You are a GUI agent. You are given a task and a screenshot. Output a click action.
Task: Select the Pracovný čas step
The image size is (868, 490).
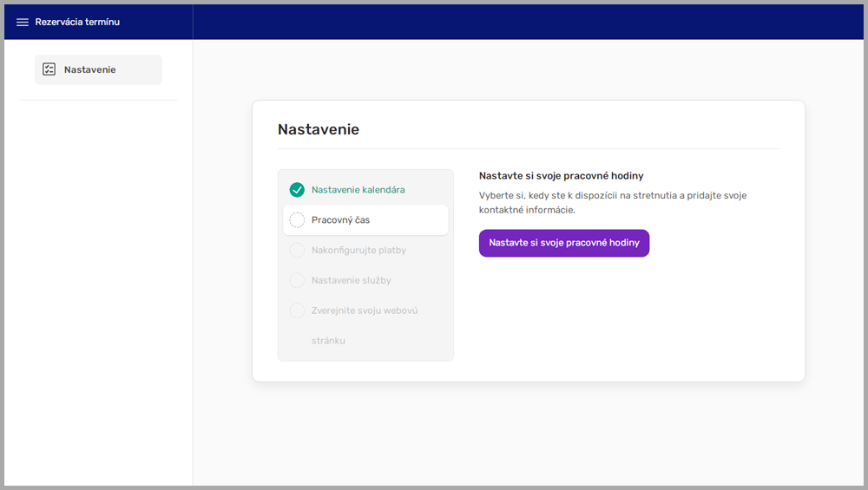tap(341, 220)
